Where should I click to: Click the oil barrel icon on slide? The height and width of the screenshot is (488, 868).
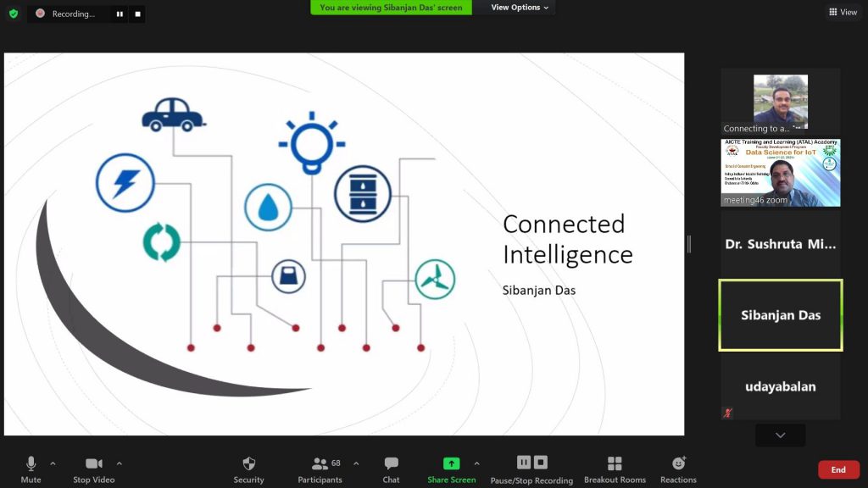click(363, 194)
